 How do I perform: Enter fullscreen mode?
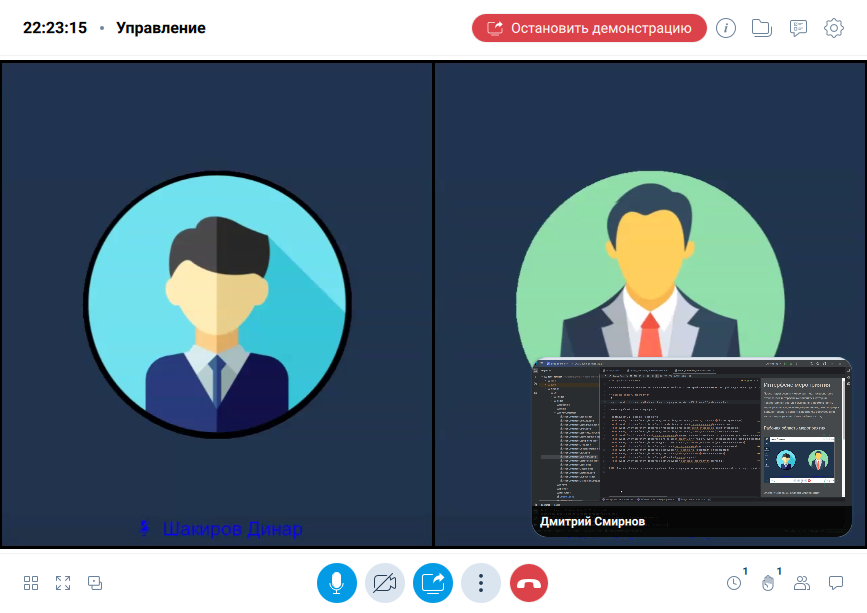point(63,582)
